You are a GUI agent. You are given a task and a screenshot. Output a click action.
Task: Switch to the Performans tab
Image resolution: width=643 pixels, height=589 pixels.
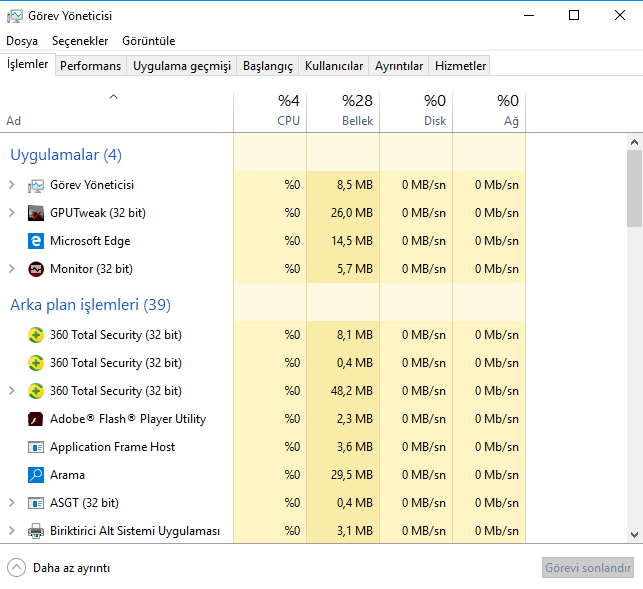point(91,66)
